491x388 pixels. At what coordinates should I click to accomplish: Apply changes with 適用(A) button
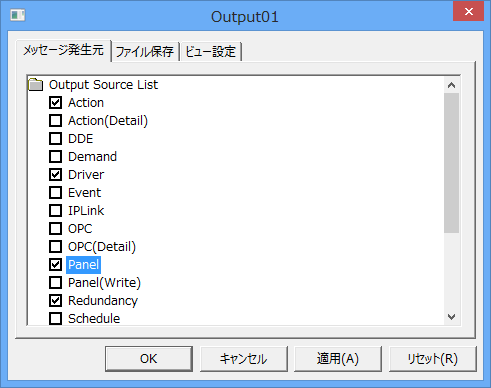[x=338, y=359]
